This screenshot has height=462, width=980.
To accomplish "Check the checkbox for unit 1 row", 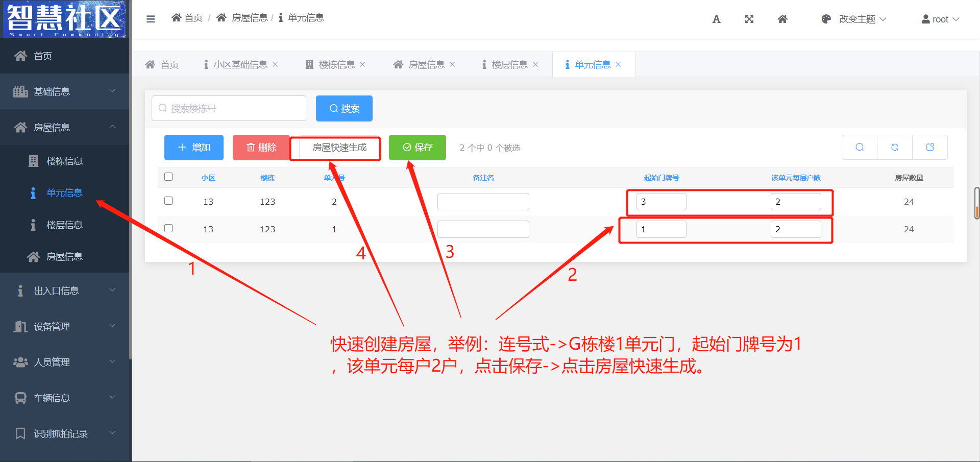I will [x=168, y=229].
